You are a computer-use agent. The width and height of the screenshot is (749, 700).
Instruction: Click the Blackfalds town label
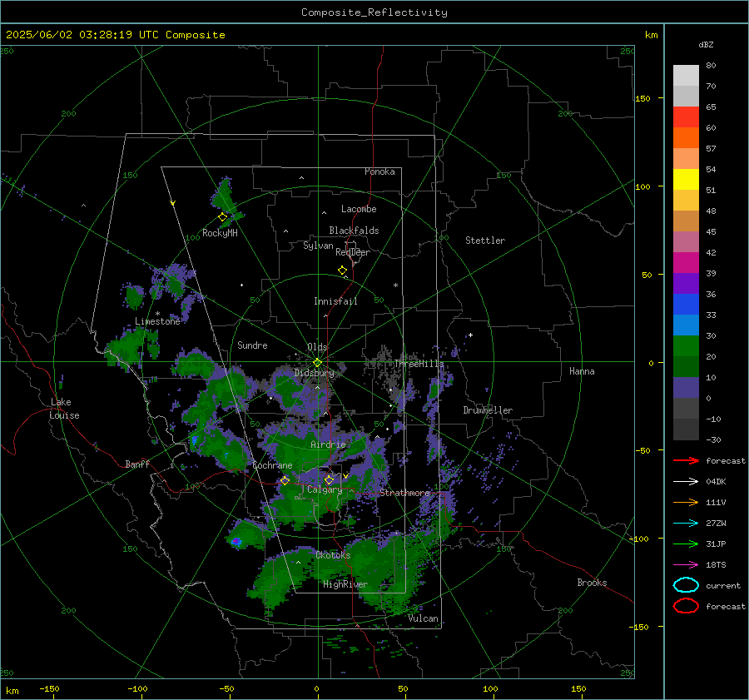pyautogui.click(x=354, y=231)
